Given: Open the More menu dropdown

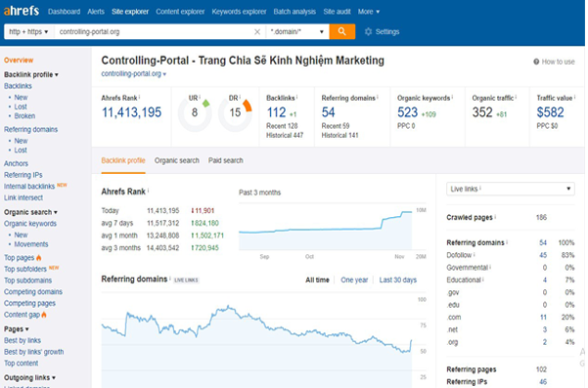Looking at the screenshot, I should pyautogui.click(x=369, y=12).
